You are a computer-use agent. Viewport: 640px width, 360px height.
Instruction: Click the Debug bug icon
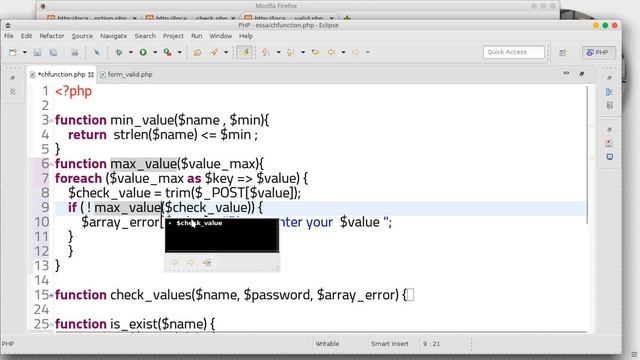pyautogui.click(x=119, y=52)
